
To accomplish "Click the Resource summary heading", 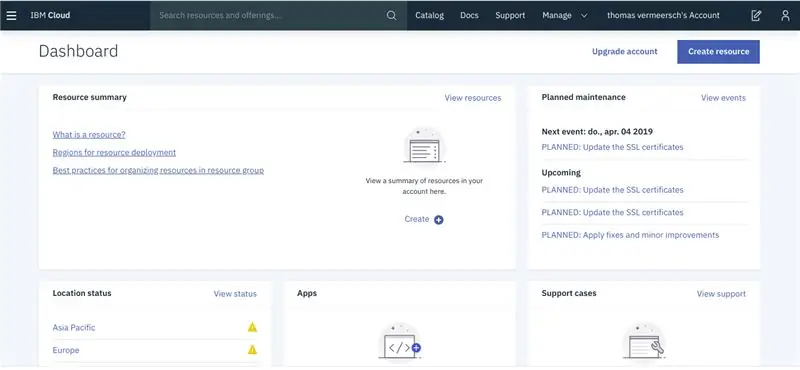I will tap(89, 97).
